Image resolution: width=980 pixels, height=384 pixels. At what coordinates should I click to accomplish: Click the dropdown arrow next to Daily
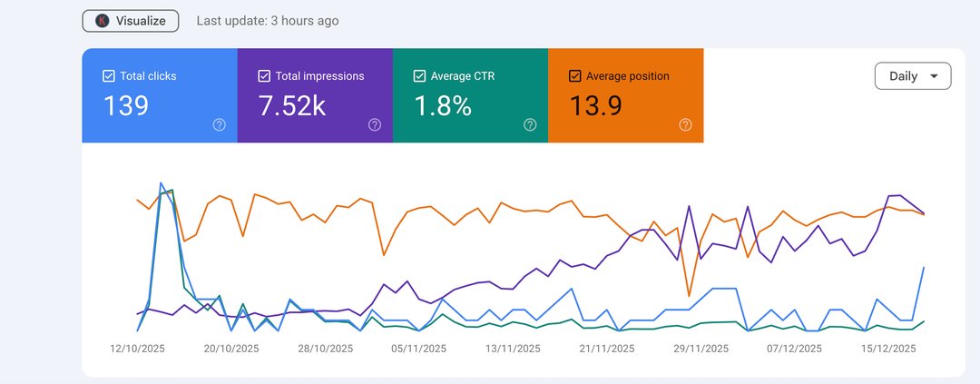[x=935, y=77]
